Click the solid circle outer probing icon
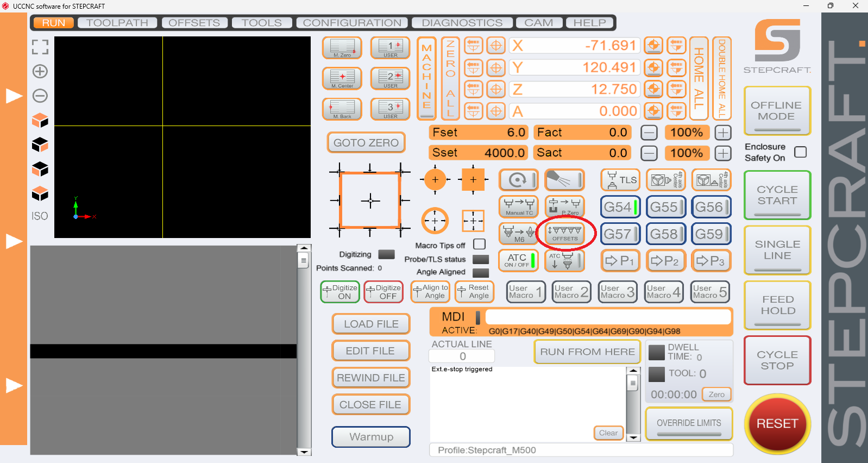Screen dimensions: 868x463 point(435,179)
